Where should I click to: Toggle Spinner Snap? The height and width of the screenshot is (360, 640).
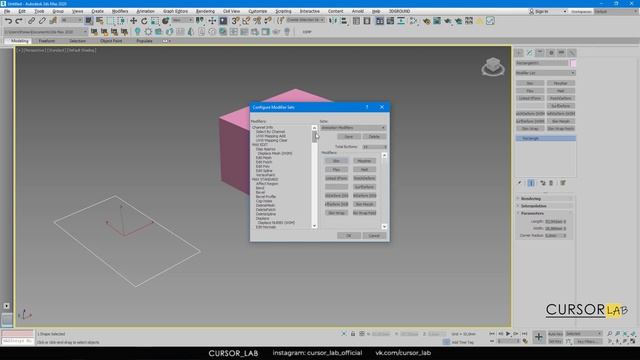coord(268,21)
